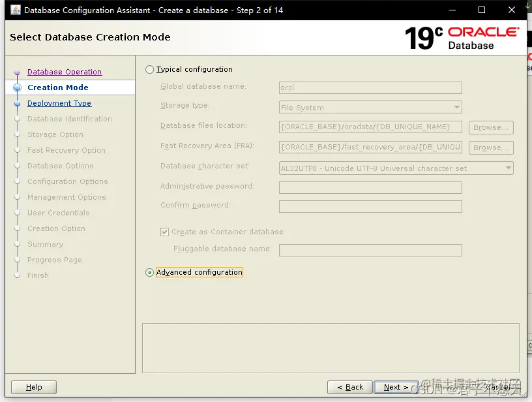
Task: Close the Database Configuration Assistant window
Action: (x=512, y=10)
